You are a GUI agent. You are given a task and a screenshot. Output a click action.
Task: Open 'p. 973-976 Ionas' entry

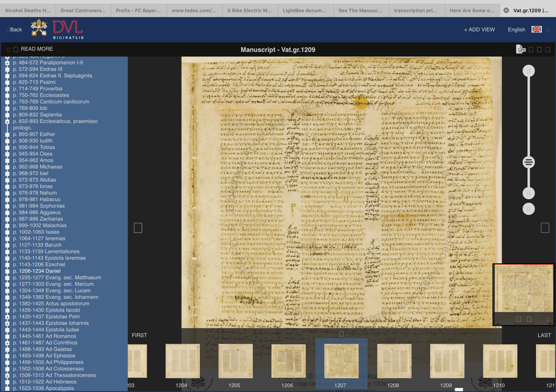click(x=33, y=186)
